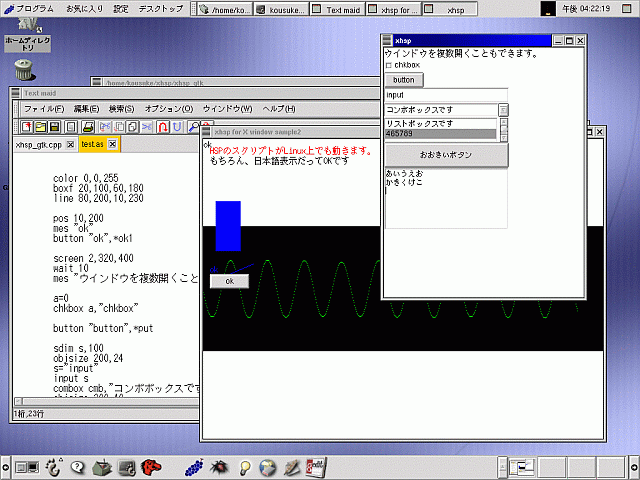Open the ファイル(F) menu

43,108
